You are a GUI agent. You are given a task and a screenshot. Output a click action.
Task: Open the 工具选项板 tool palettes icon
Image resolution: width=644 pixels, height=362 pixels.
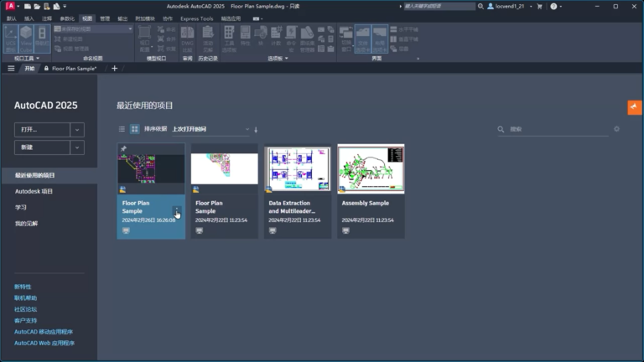229,39
